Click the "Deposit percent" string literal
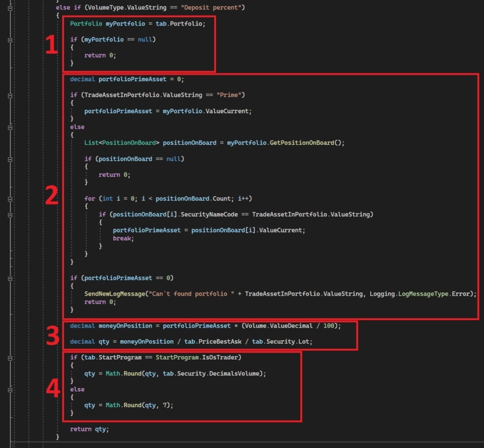Image resolution: width=484 pixels, height=448 pixels. click(x=211, y=8)
